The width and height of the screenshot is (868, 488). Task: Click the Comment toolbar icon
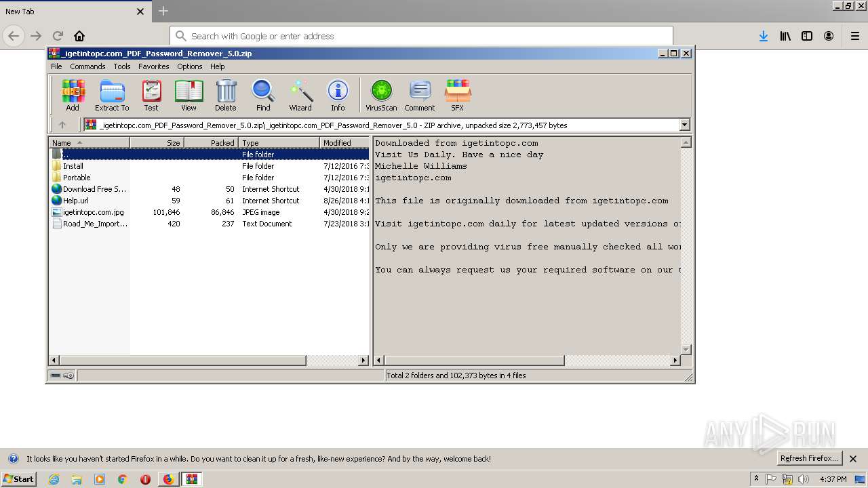tap(420, 95)
